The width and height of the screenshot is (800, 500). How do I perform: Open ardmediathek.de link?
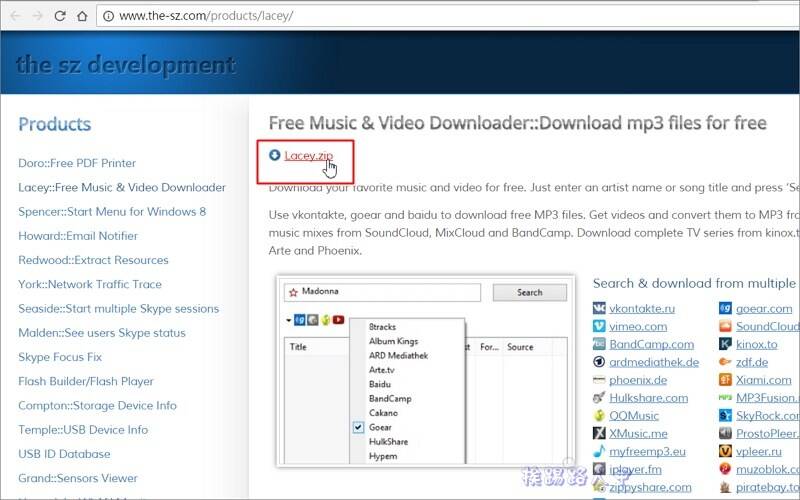coord(654,362)
